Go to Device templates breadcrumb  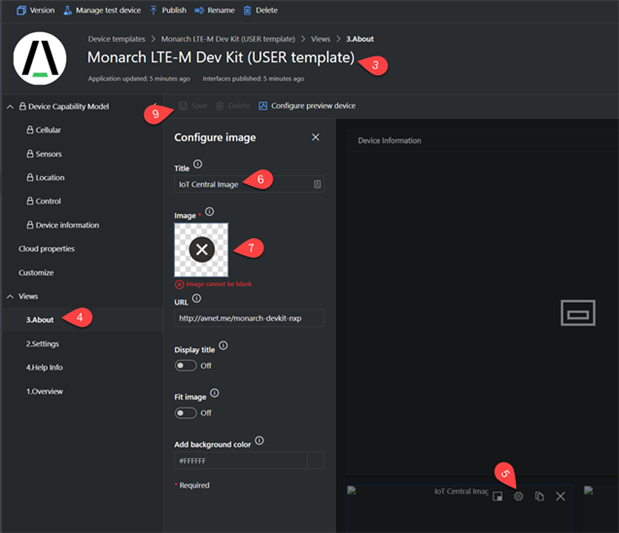[116, 39]
